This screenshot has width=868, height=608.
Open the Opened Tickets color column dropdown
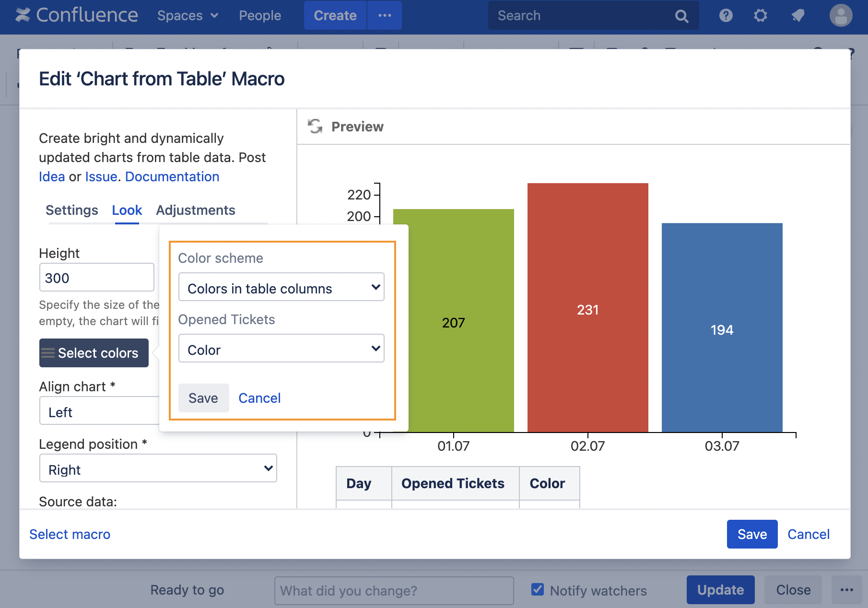(281, 349)
